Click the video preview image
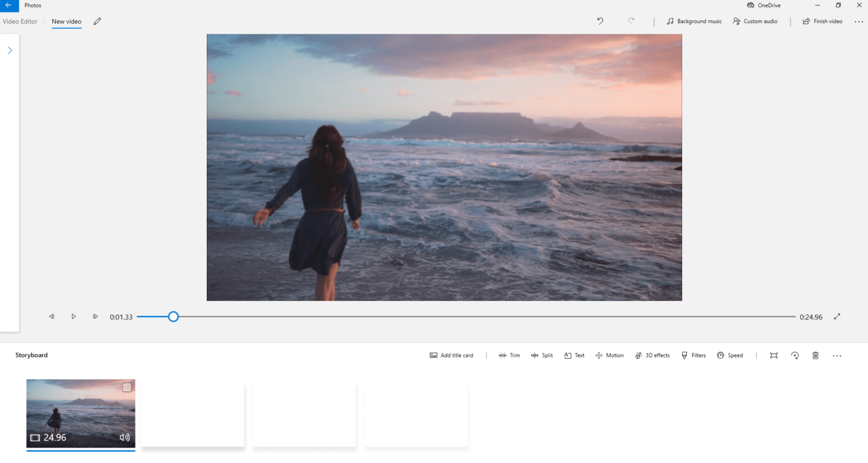The height and width of the screenshot is (463, 868). click(444, 167)
